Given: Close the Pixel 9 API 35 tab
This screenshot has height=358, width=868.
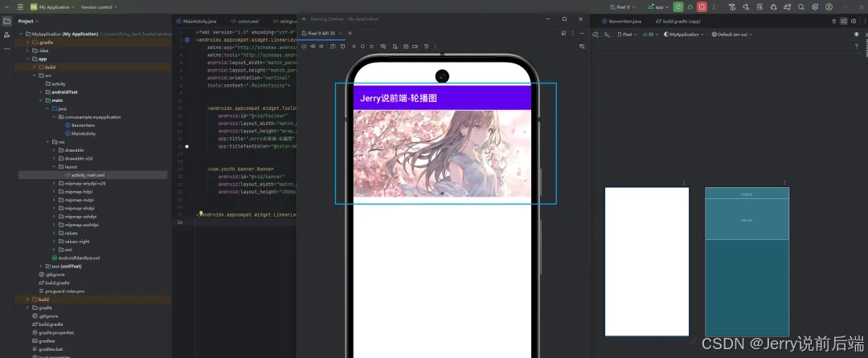Looking at the screenshot, I should tap(341, 33).
